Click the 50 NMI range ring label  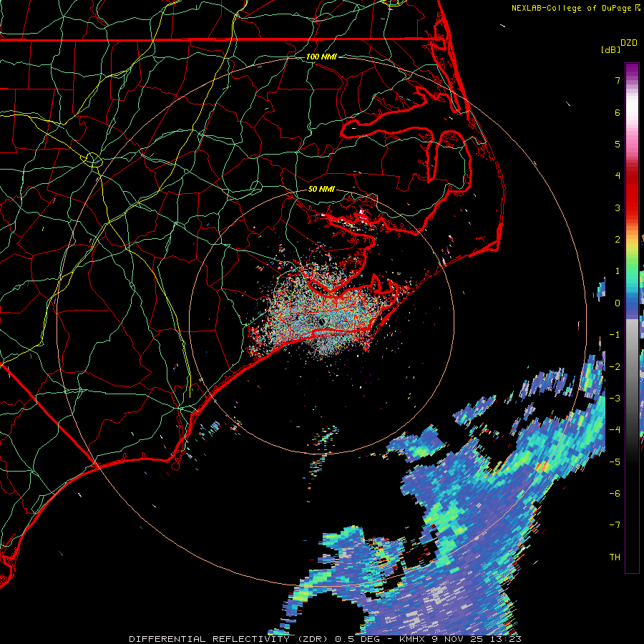tap(321, 189)
